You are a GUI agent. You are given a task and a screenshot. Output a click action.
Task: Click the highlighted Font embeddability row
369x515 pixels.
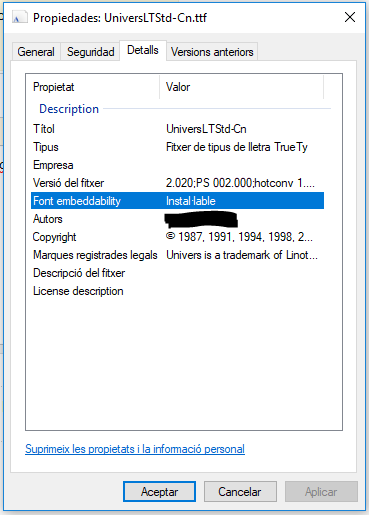click(177, 201)
